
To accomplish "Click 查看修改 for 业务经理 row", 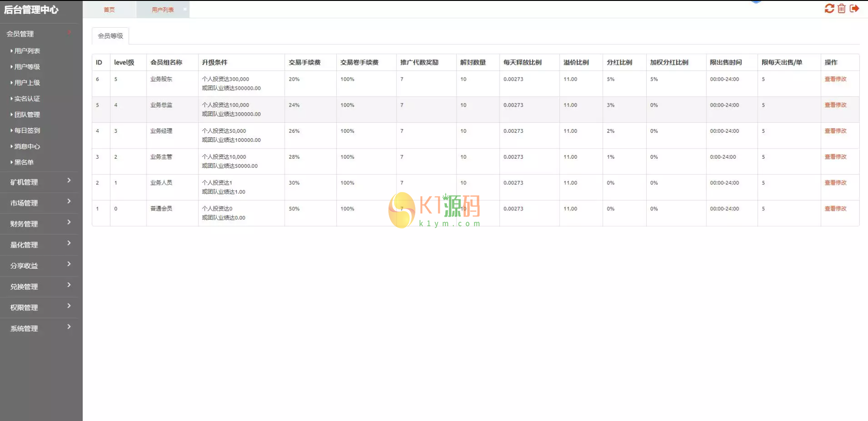I will click(835, 131).
